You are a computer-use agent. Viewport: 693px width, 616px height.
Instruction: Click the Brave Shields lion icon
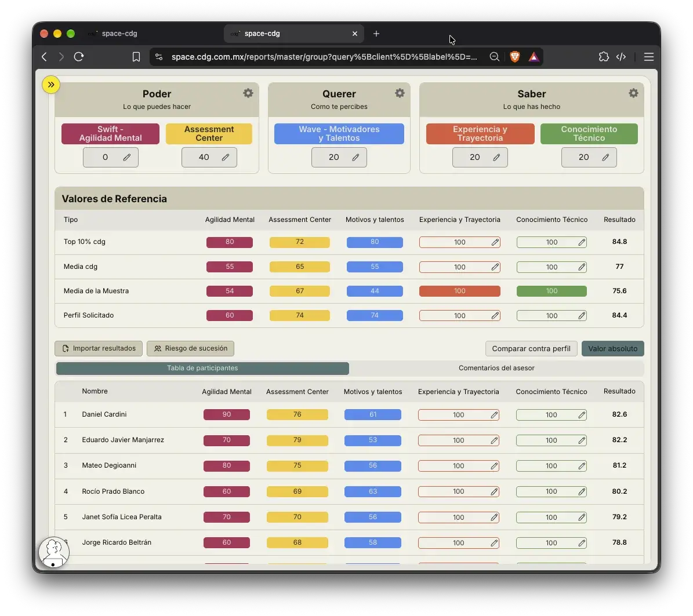pyautogui.click(x=514, y=57)
